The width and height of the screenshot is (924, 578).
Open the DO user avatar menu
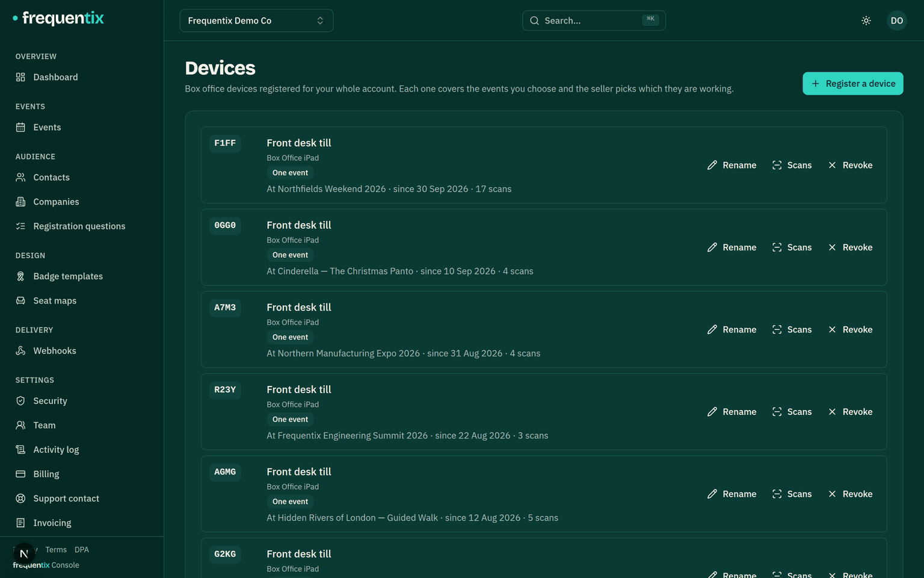pos(897,20)
